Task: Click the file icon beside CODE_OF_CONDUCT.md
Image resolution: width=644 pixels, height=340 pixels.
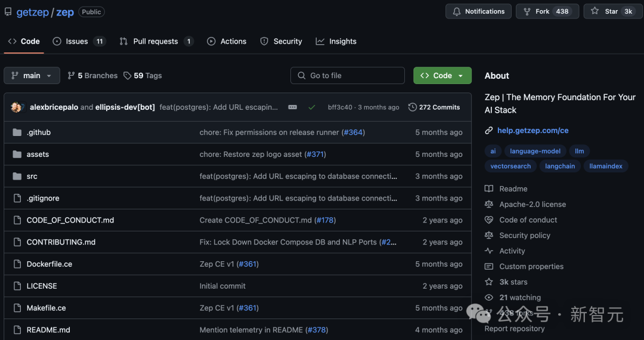Action: point(17,220)
